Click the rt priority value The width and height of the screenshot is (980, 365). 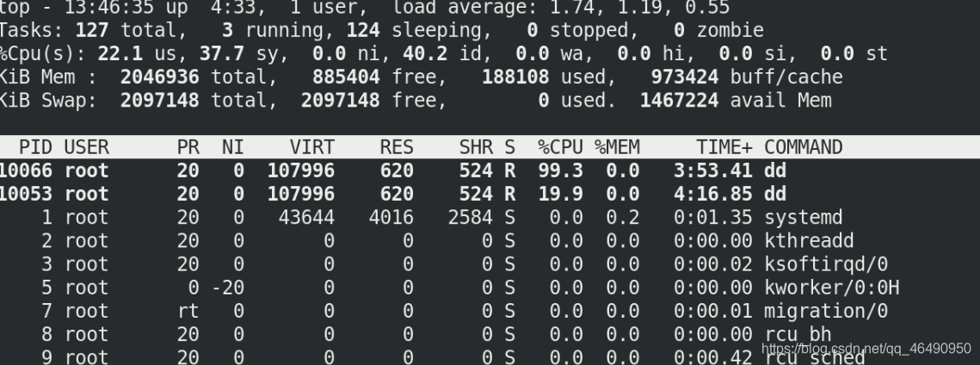(x=188, y=312)
